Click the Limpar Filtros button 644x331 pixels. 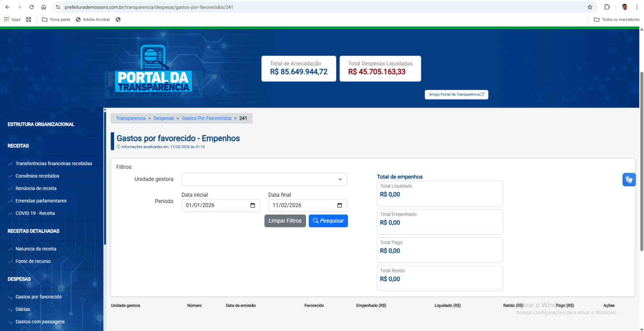pos(285,221)
